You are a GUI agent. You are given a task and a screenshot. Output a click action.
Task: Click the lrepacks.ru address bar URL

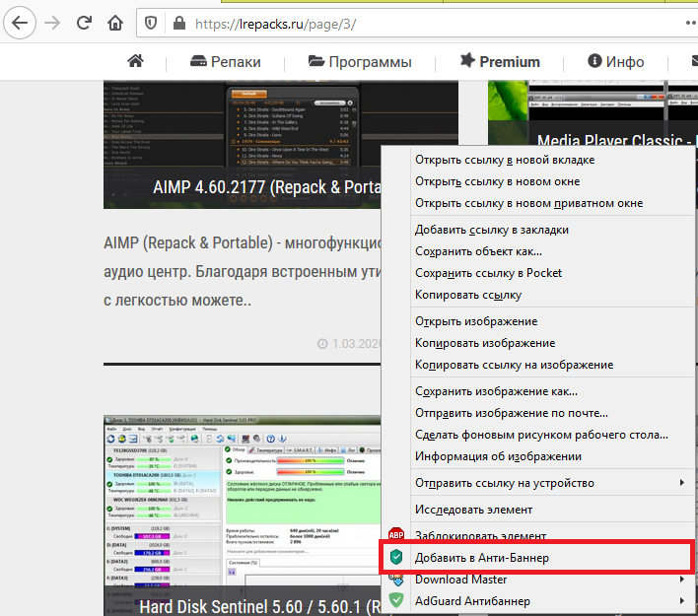[275, 24]
